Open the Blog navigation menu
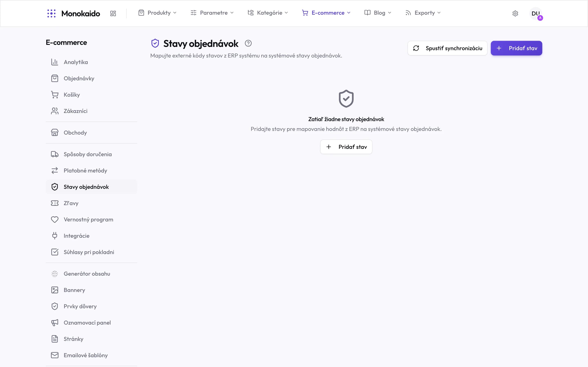The width and height of the screenshot is (588, 367). [x=378, y=13]
